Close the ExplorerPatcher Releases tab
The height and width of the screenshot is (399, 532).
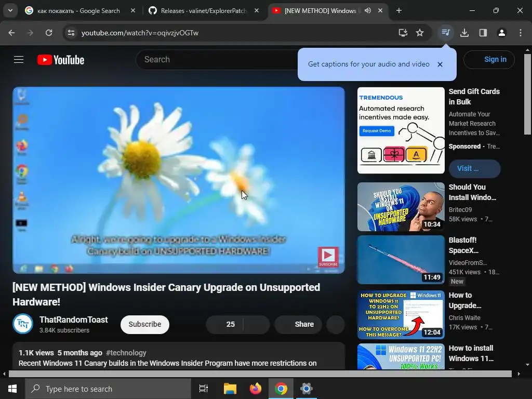click(257, 10)
